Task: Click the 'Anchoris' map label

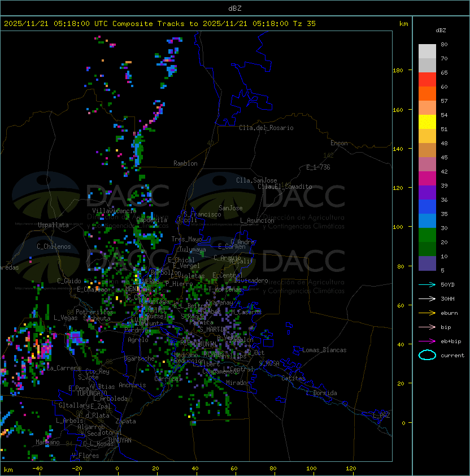Action: 132,385
